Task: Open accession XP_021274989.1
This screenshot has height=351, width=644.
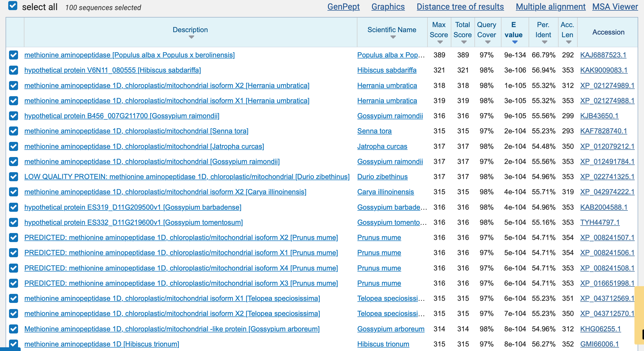Action: coord(607,86)
